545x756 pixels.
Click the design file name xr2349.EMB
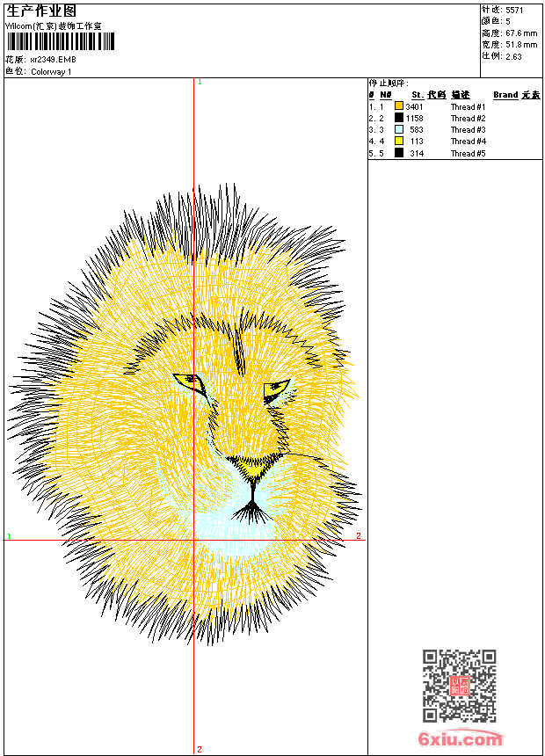coord(53,60)
